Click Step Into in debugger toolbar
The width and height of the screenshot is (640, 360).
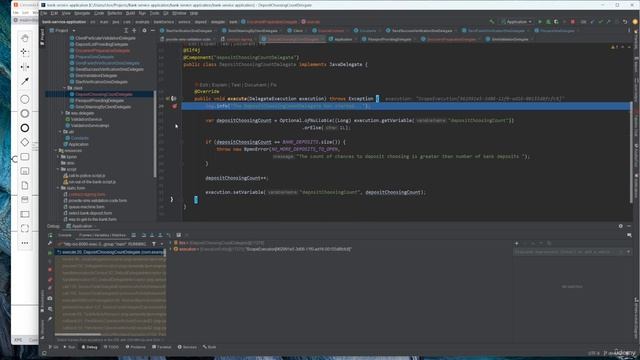point(152,235)
